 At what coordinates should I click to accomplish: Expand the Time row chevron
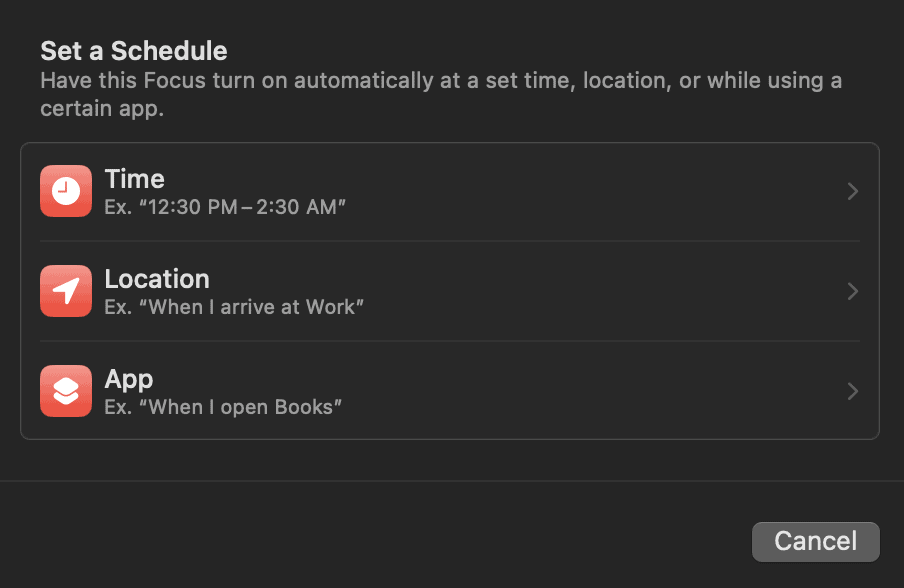852,191
